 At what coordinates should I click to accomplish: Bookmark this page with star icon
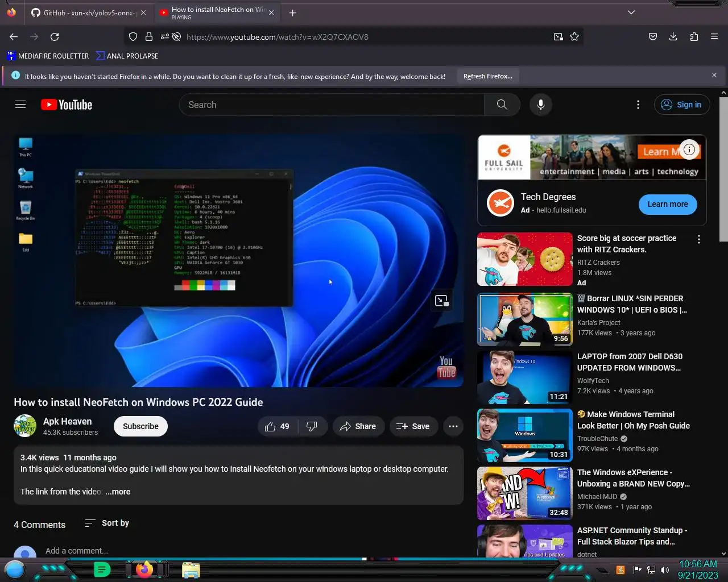point(574,36)
